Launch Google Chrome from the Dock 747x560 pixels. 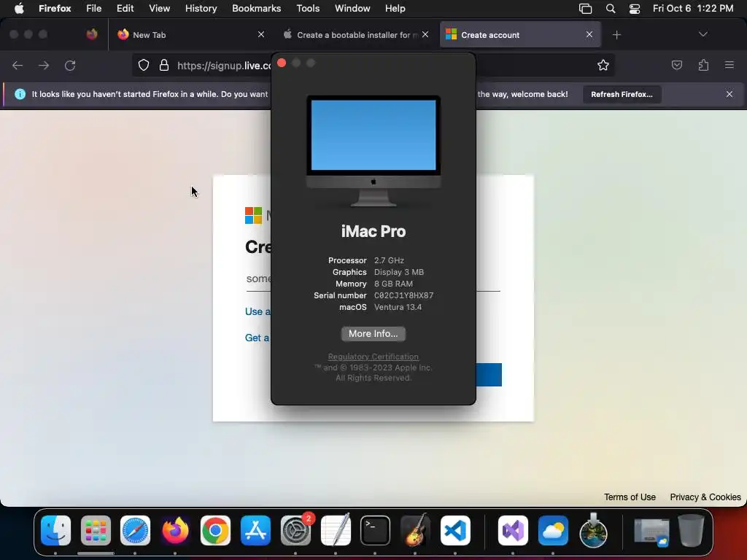215,530
